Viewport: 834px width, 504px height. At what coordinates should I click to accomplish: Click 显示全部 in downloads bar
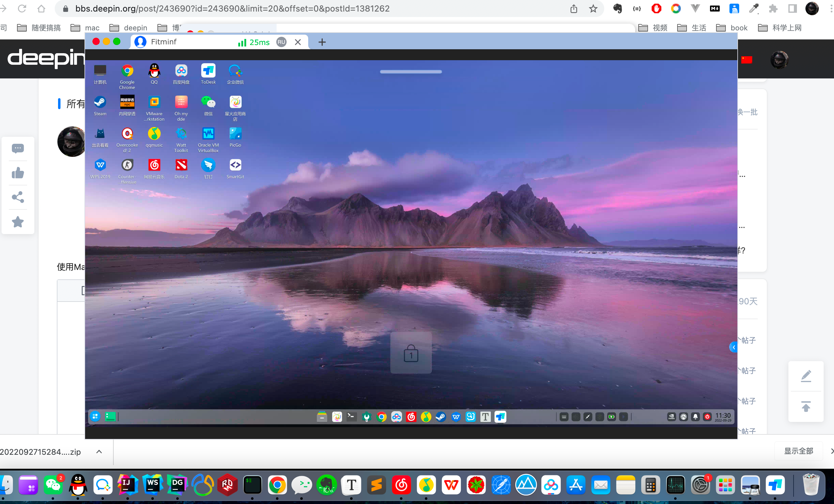tap(798, 451)
